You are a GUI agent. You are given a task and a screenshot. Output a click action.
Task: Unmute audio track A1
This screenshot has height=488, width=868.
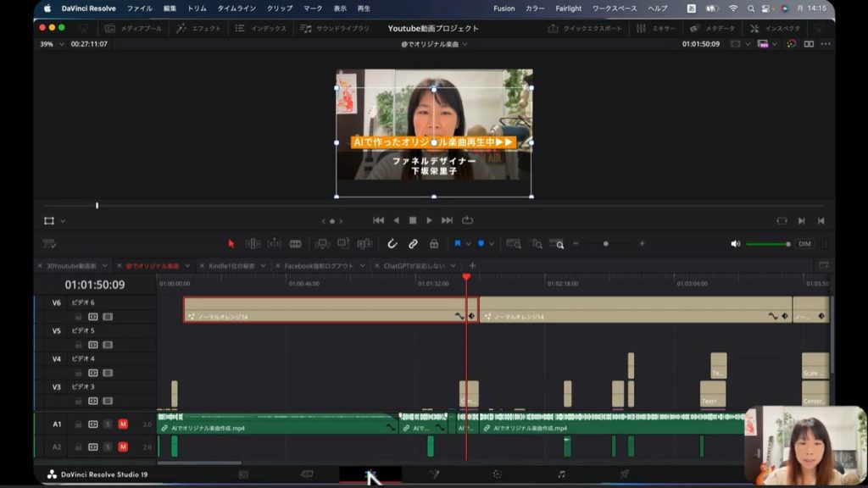[123, 424]
